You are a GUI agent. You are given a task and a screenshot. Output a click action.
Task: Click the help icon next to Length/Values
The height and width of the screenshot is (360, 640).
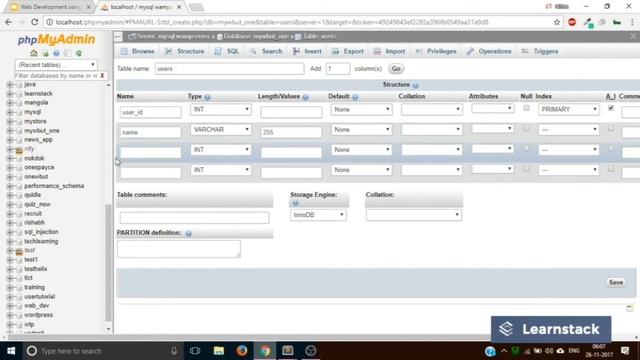pyautogui.click(x=305, y=97)
